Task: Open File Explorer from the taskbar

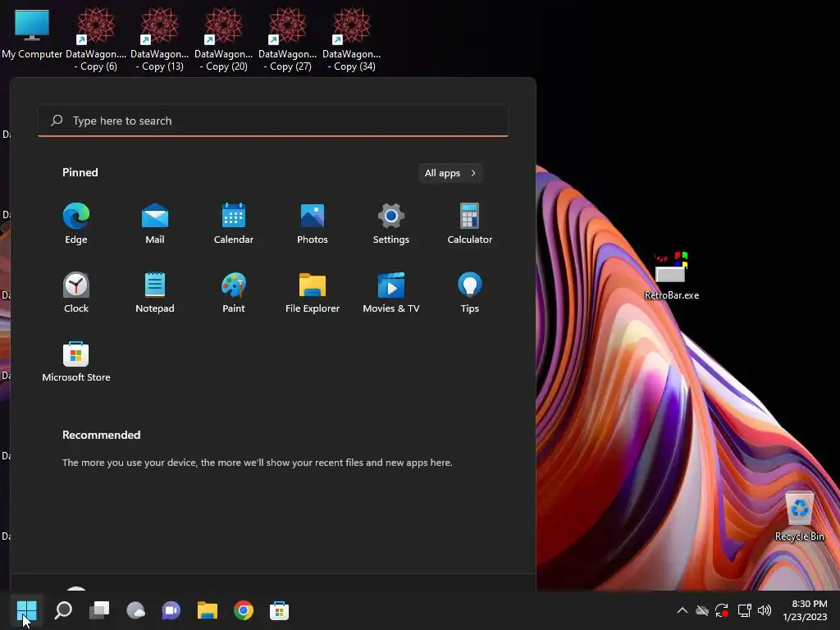Action: point(208,610)
